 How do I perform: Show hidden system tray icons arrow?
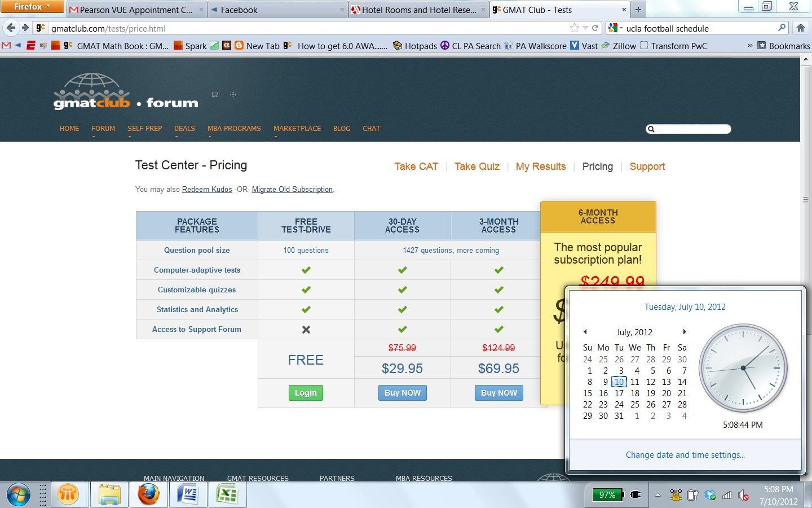pos(657,495)
